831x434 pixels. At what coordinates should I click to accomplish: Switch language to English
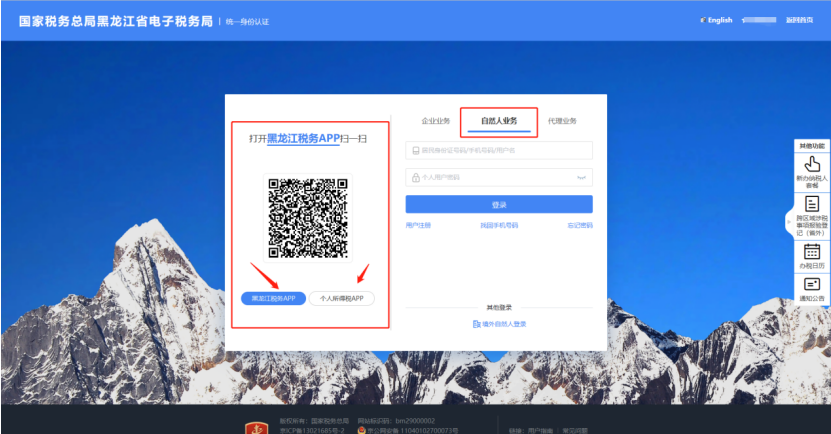[x=720, y=20]
